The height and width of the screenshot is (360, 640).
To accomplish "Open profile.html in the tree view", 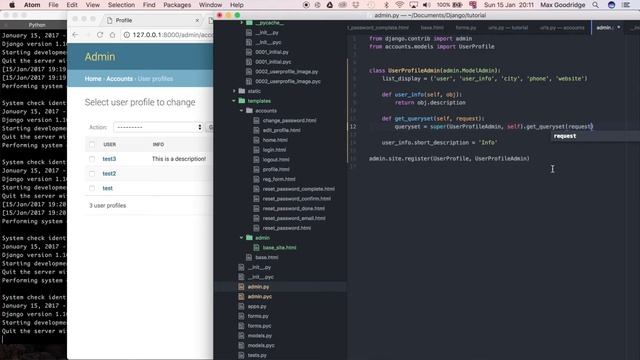I will 276,169.
